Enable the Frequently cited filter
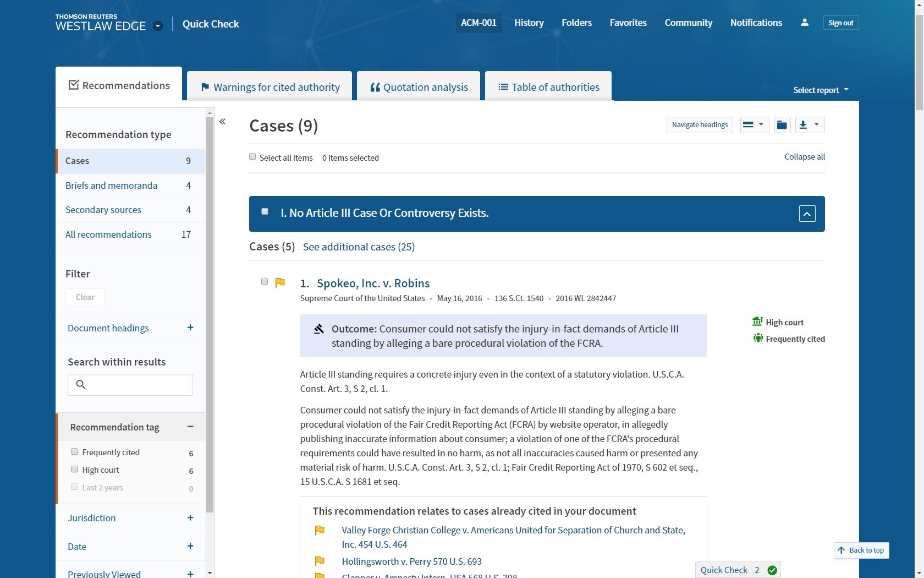 [74, 452]
